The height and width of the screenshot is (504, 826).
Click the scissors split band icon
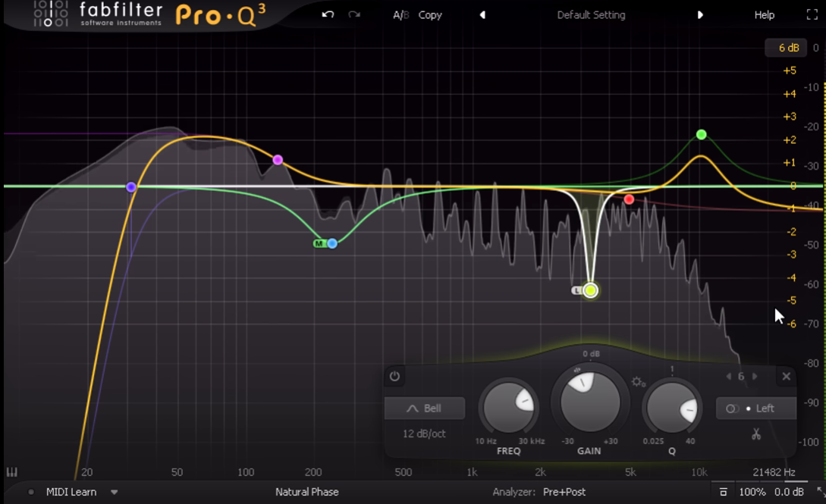pos(756,434)
